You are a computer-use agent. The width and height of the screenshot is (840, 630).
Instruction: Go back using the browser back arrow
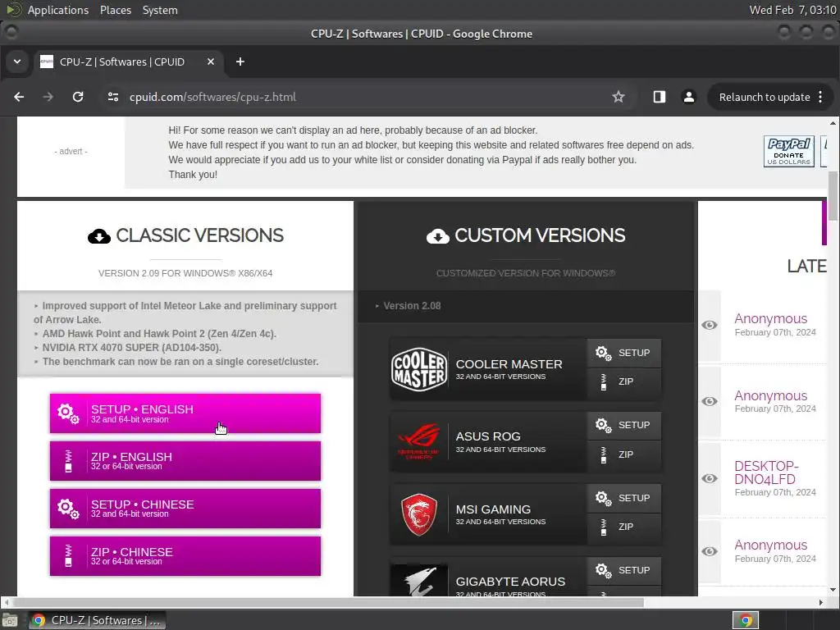19,97
